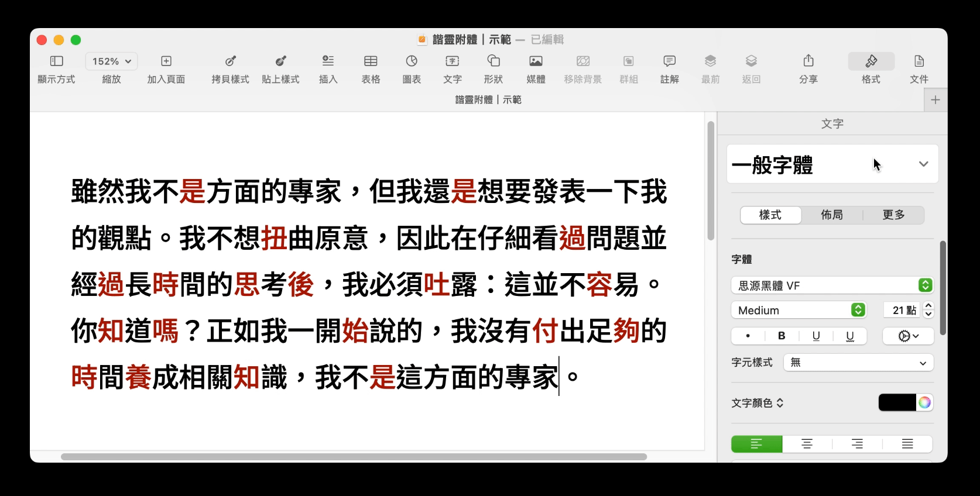The height and width of the screenshot is (496, 980).
Task: Select left text alignment
Action: (756, 444)
